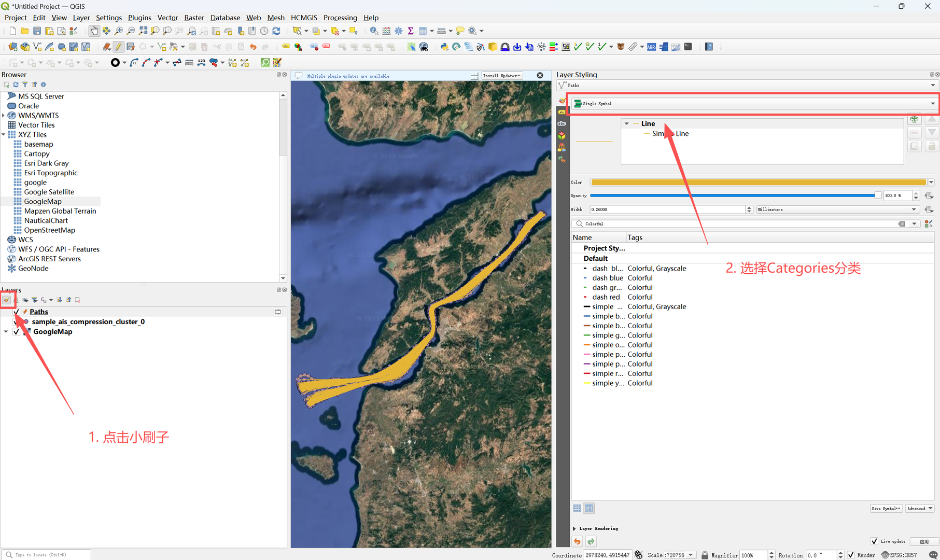Toggle visibility of GoogleMap layer
The width and height of the screenshot is (940, 560).
[16, 332]
